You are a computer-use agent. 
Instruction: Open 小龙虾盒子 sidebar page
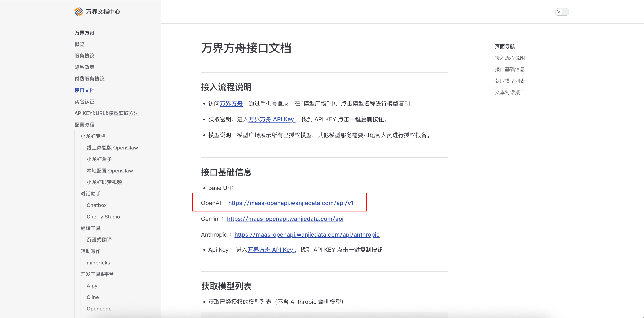(99, 159)
